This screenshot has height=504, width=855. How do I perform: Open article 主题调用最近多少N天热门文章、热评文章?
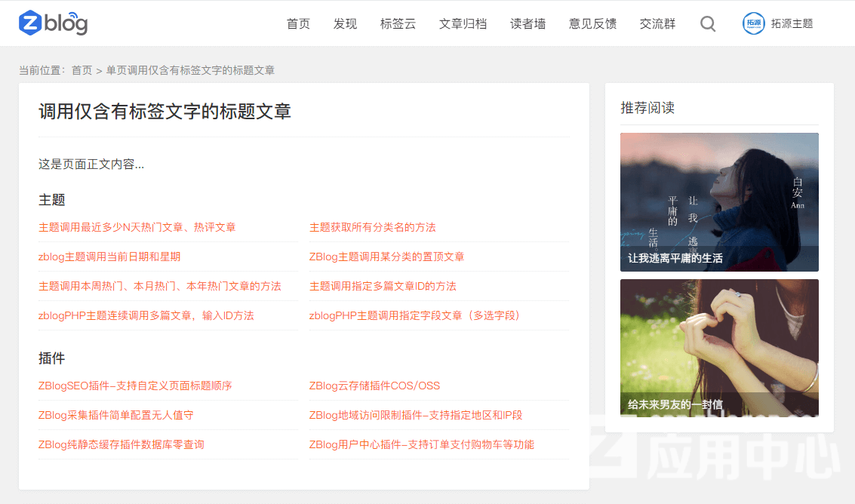137,227
